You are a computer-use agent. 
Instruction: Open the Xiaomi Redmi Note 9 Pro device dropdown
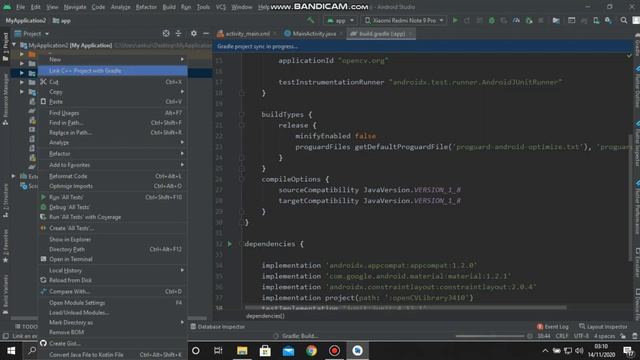[x=404, y=20]
